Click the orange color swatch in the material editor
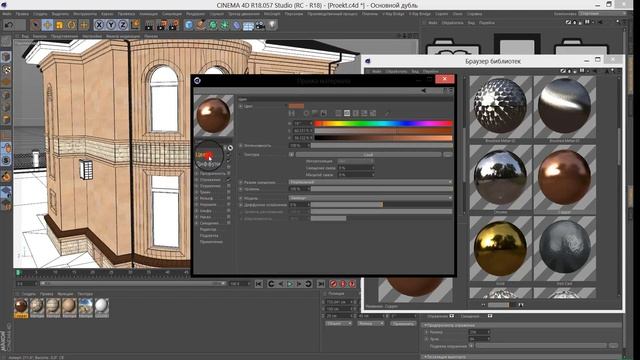The image size is (640, 360). (x=296, y=106)
